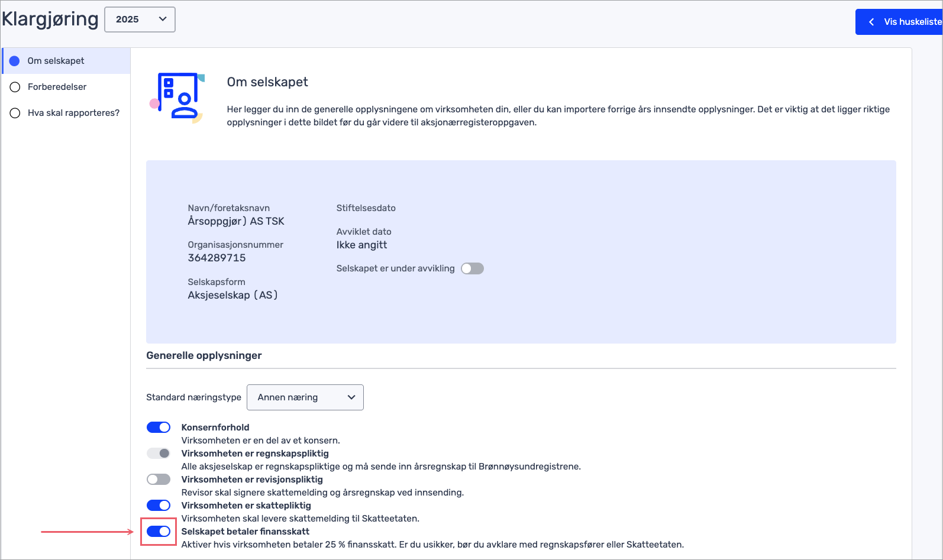Toggle Selskapet er under avvikling switch

pos(472,268)
